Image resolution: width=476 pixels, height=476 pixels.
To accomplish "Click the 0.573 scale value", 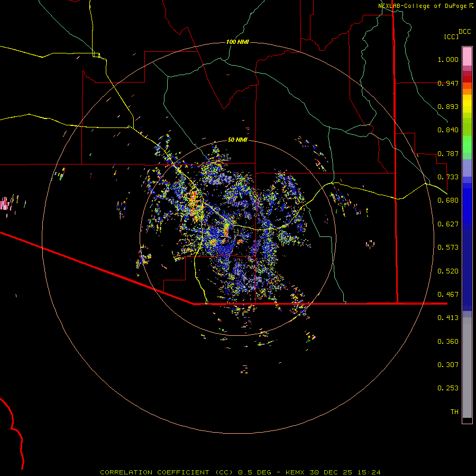I will coord(448,248).
